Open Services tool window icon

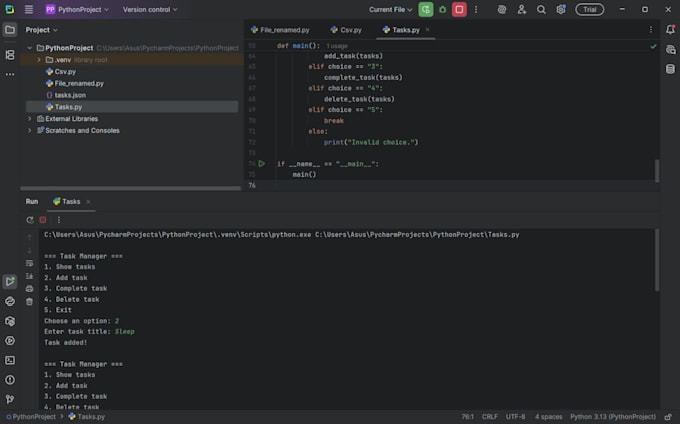click(10, 341)
